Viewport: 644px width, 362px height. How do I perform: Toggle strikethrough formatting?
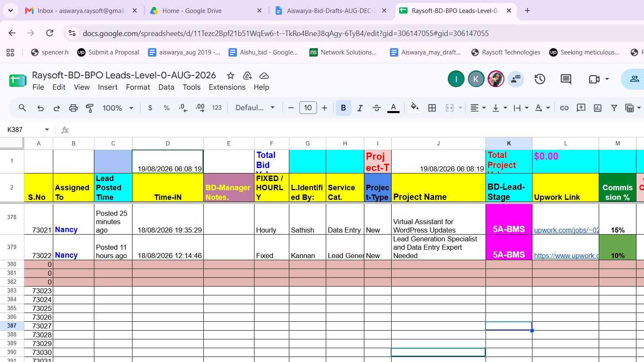coord(377,108)
